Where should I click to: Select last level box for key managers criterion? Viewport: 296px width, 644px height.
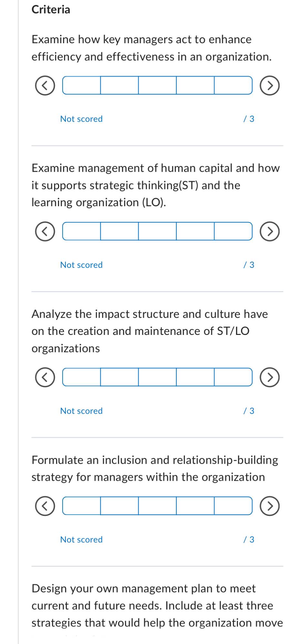pos(233,86)
